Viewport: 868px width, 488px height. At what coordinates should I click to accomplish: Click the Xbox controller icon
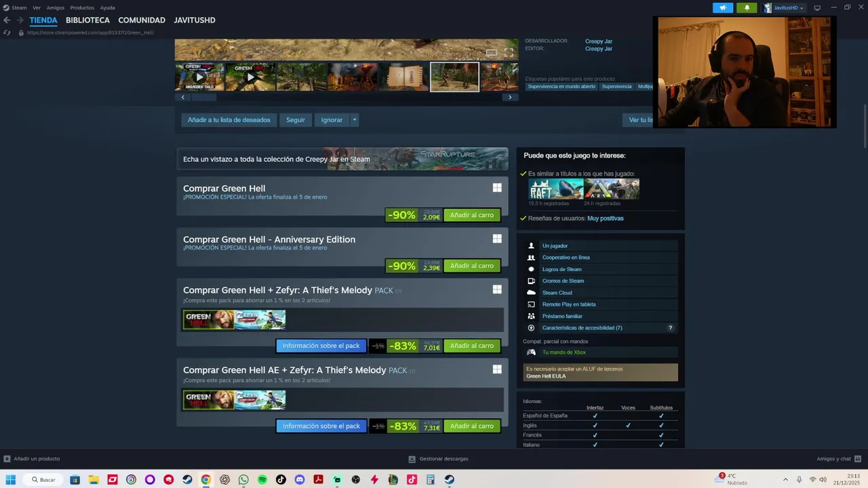(x=531, y=352)
